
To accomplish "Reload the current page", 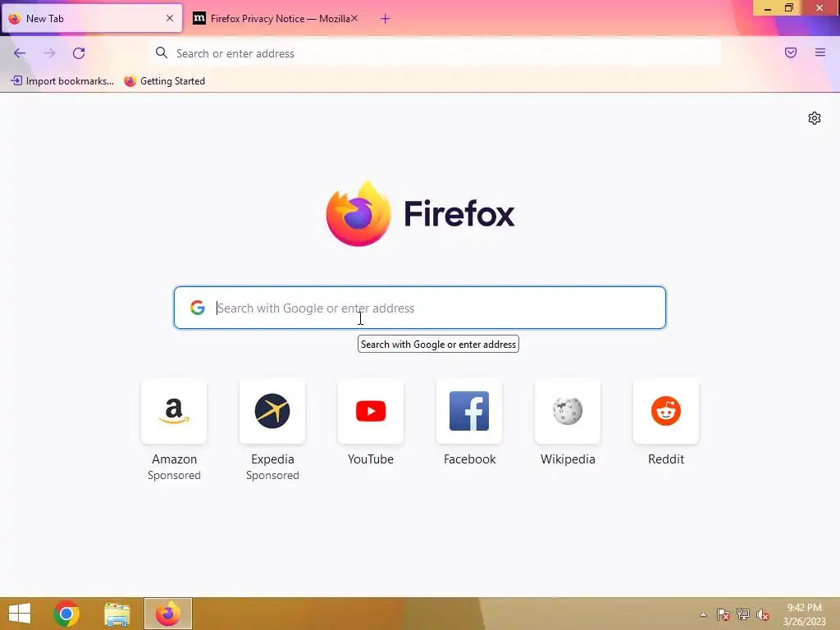I will [79, 53].
